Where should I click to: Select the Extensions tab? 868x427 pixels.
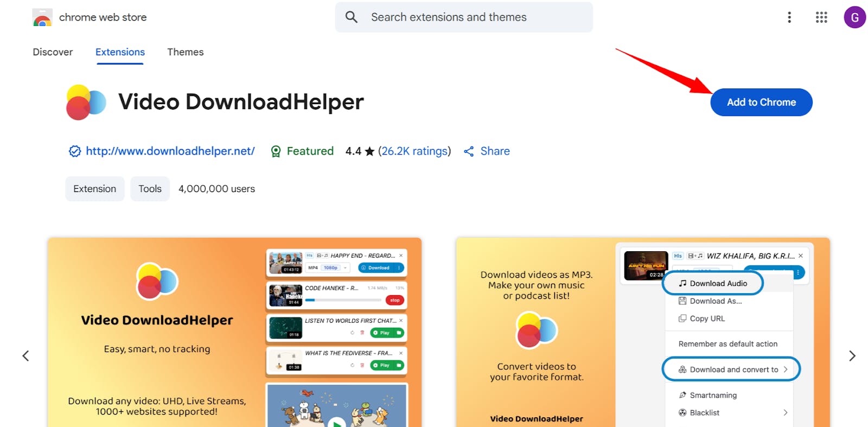coord(120,52)
